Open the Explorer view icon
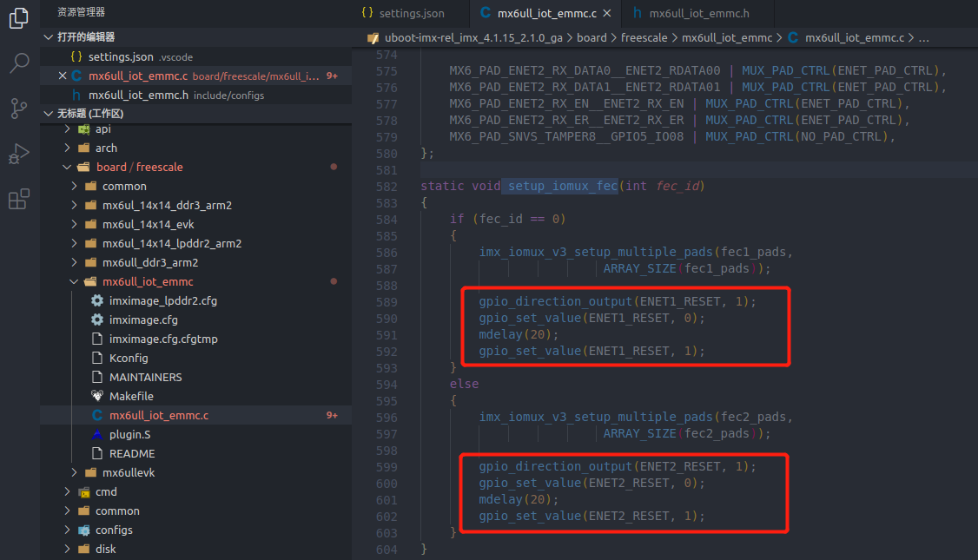The width and height of the screenshot is (978, 560). [18, 19]
